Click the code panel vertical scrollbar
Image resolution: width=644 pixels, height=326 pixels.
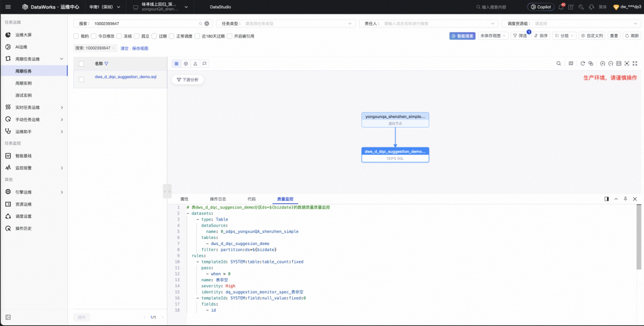point(638,237)
